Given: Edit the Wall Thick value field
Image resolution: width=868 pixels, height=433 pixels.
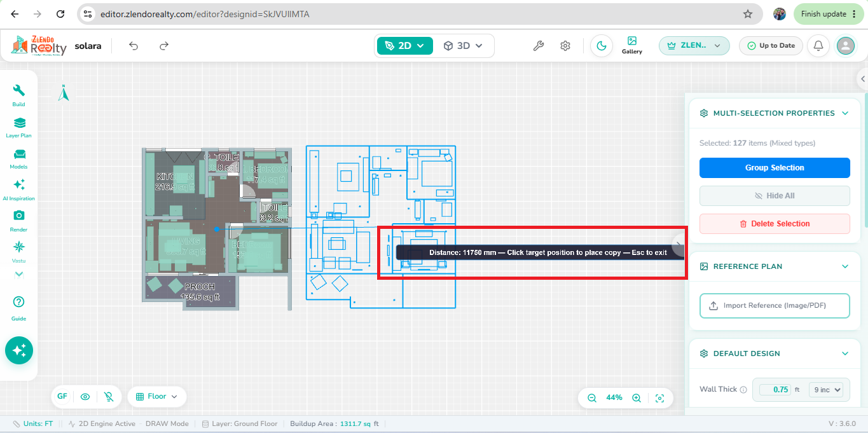Looking at the screenshot, I should click(x=776, y=390).
